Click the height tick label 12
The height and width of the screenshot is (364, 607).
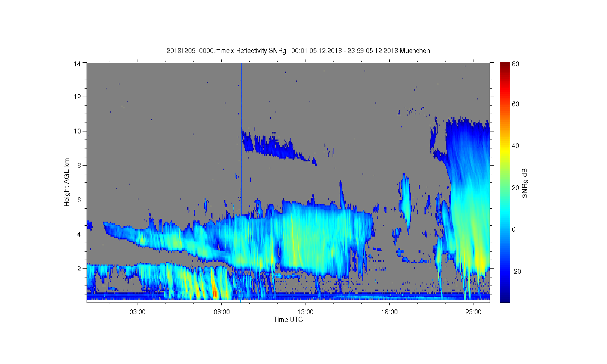(77, 97)
